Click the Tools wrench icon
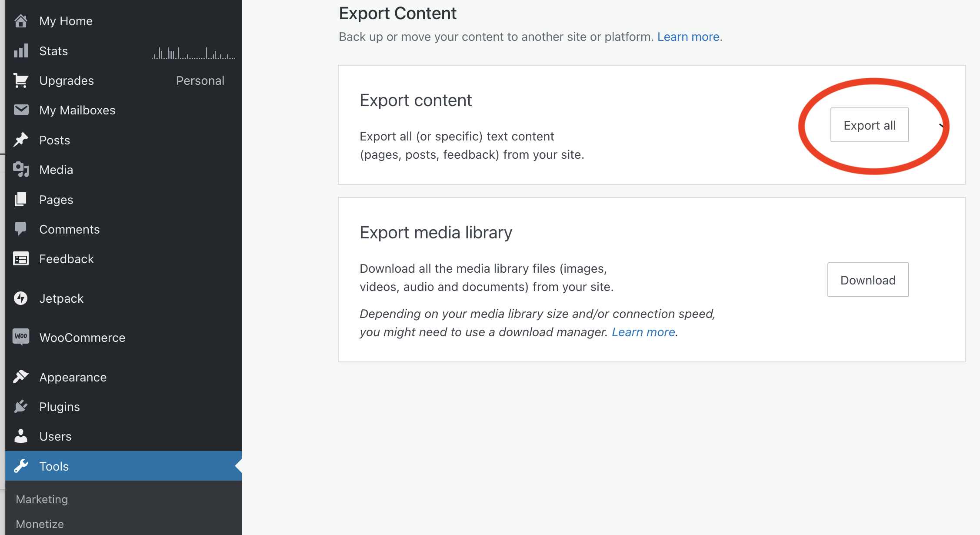Viewport: 980px width, 535px height. (x=21, y=466)
